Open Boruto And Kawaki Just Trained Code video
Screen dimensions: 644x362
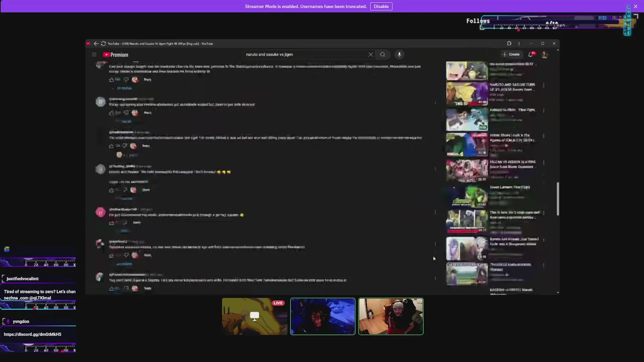point(514,241)
